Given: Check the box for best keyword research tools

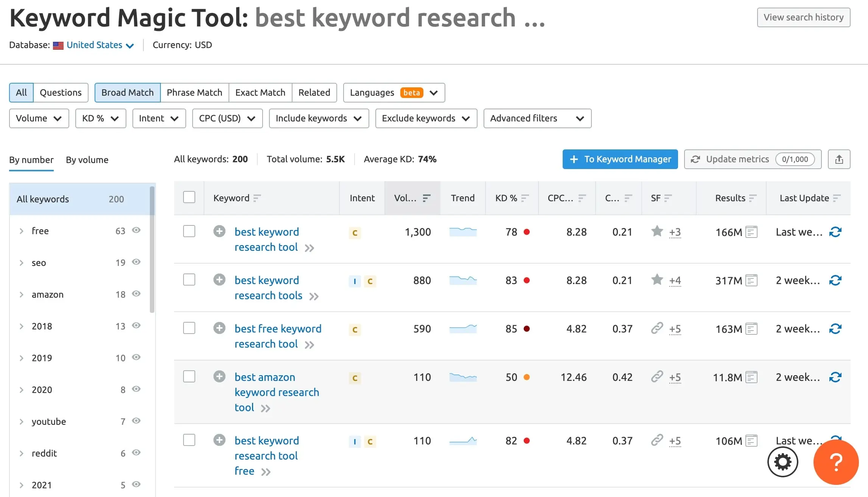Looking at the screenshot, I should [x=189, y=280].
